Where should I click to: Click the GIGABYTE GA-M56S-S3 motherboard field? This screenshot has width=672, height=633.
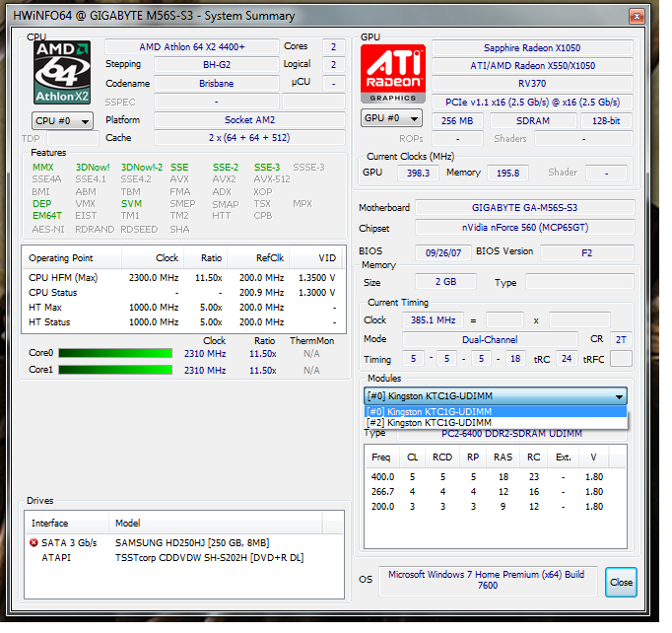point(524,208)
